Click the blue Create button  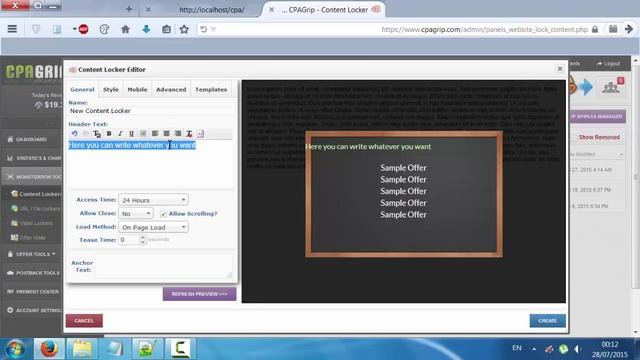click(547, 321)
